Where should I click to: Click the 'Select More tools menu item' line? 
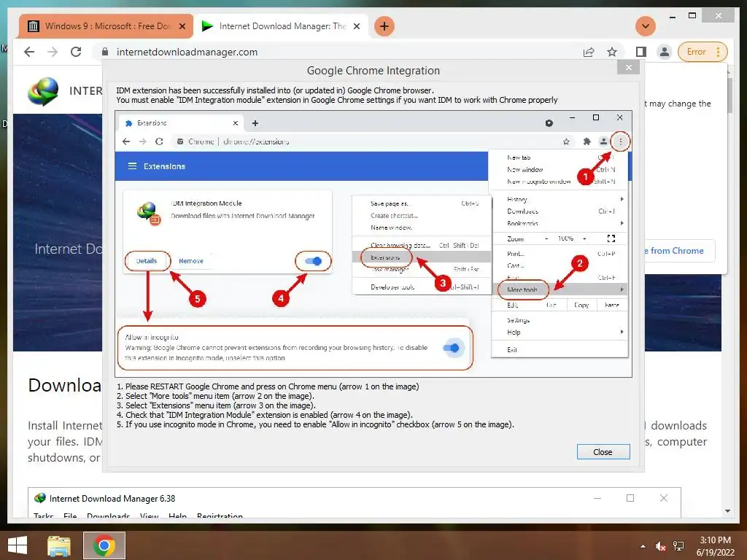pyautogui.click(x=216, y=396)
